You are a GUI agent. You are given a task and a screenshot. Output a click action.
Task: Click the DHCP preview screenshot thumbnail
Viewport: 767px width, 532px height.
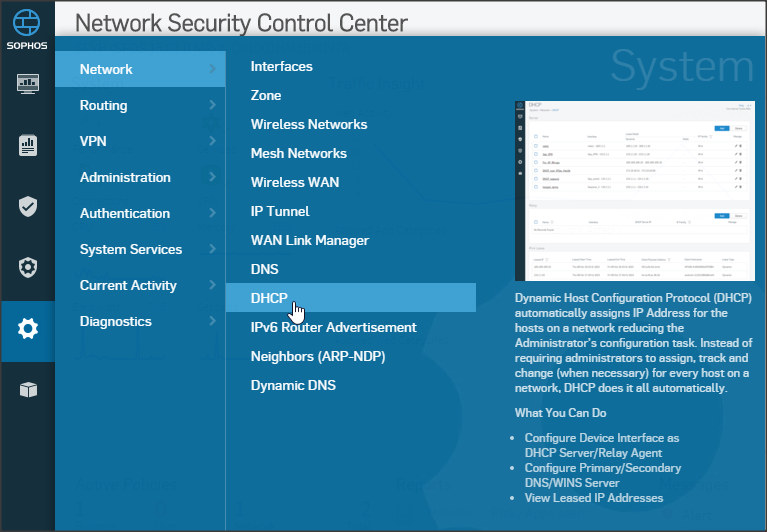point(634,190)
